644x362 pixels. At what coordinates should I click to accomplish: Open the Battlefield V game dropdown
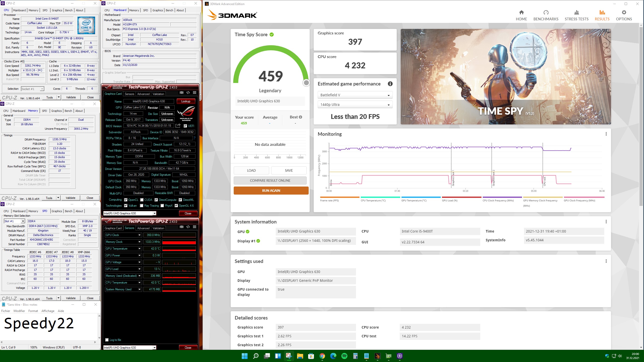(355, 95)
